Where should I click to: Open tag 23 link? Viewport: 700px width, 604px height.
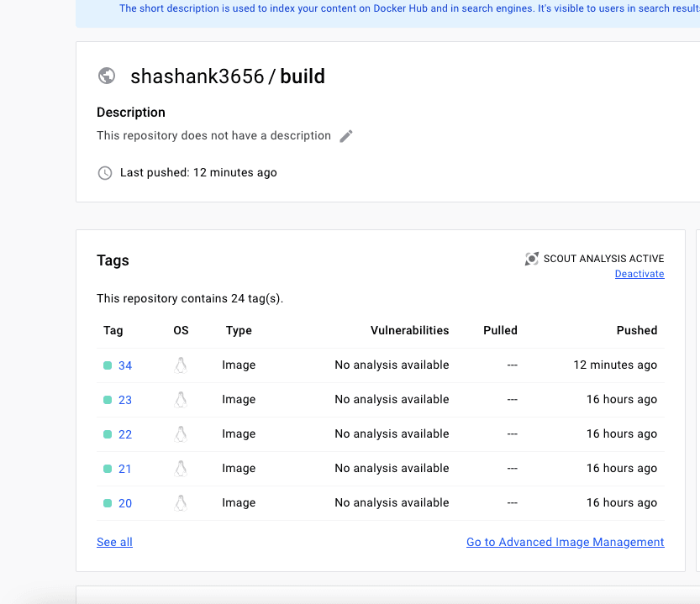tap(125, 400)
